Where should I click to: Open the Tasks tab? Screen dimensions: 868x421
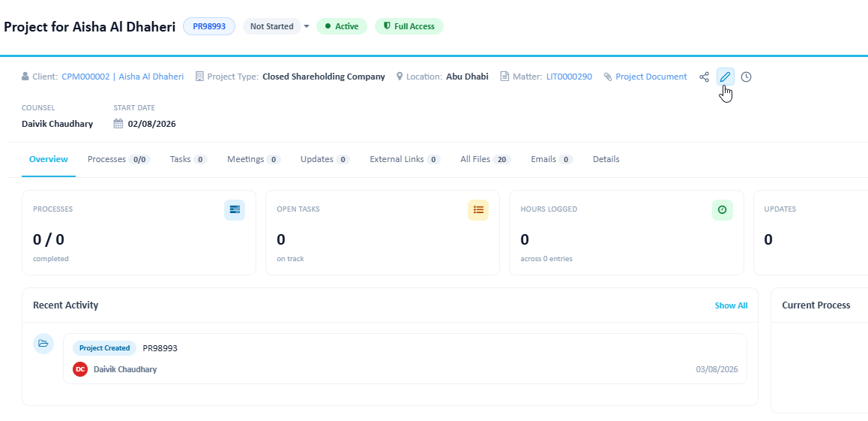tap(189, 159)
